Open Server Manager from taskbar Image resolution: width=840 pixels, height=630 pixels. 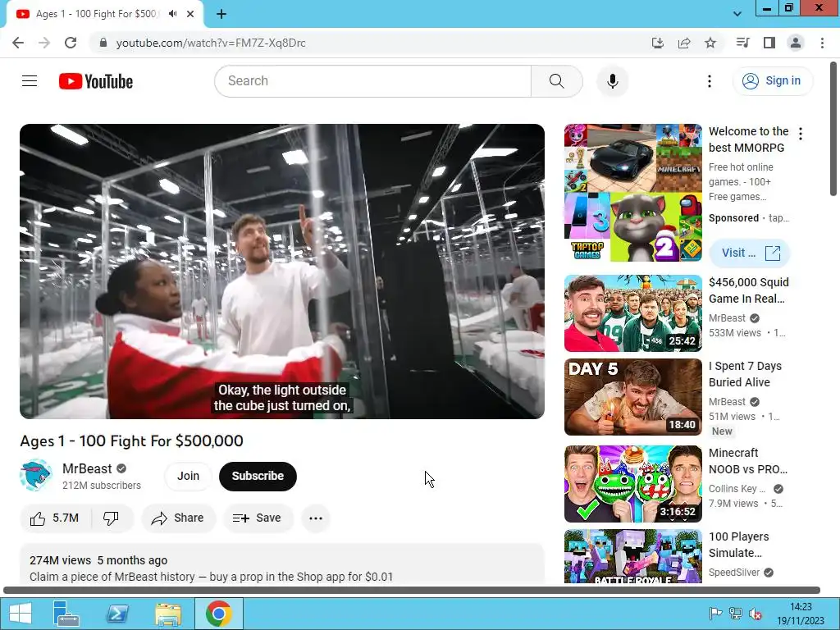pos(66,614)
